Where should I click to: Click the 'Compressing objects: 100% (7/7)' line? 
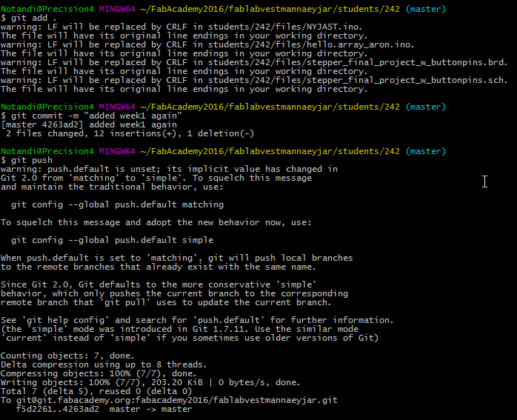tap(99, 373)
